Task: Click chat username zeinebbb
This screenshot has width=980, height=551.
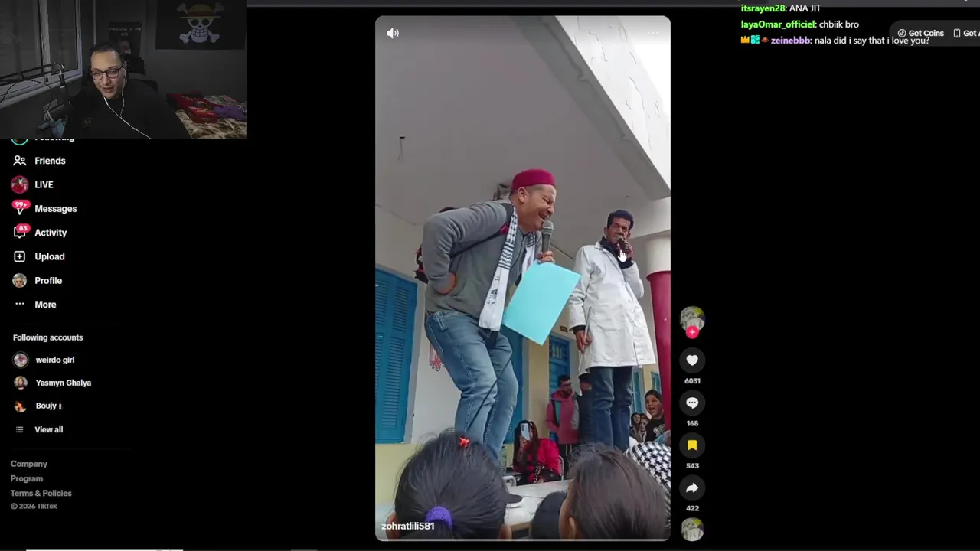Action: point(791,41)
